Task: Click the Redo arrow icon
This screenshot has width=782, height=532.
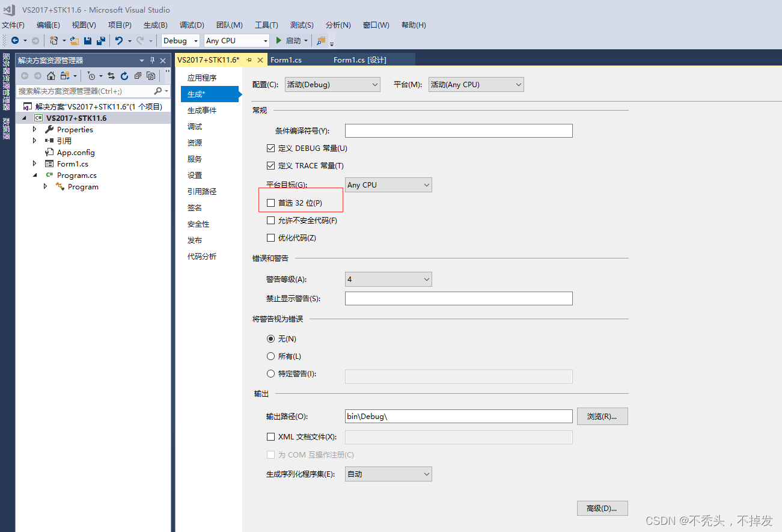Action: (140, 41)
